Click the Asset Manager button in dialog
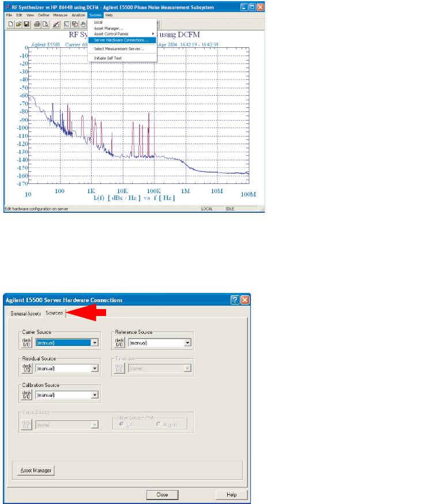 tap(36, 470)
